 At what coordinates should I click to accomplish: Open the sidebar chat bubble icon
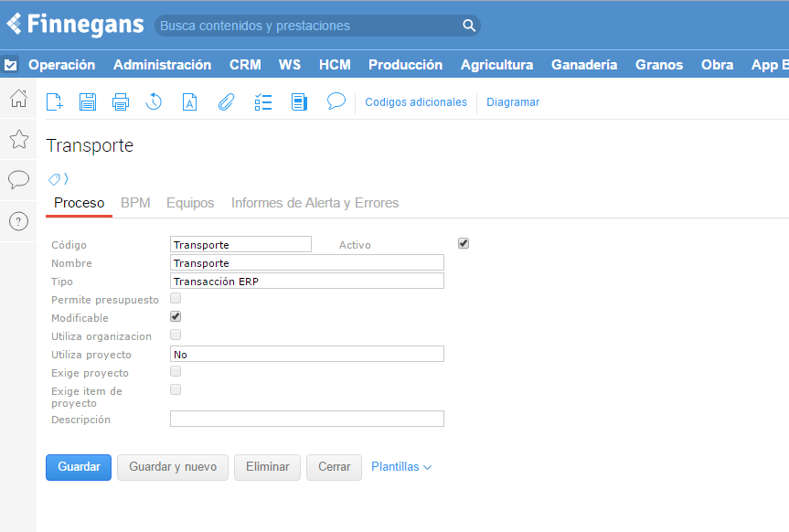18,180
